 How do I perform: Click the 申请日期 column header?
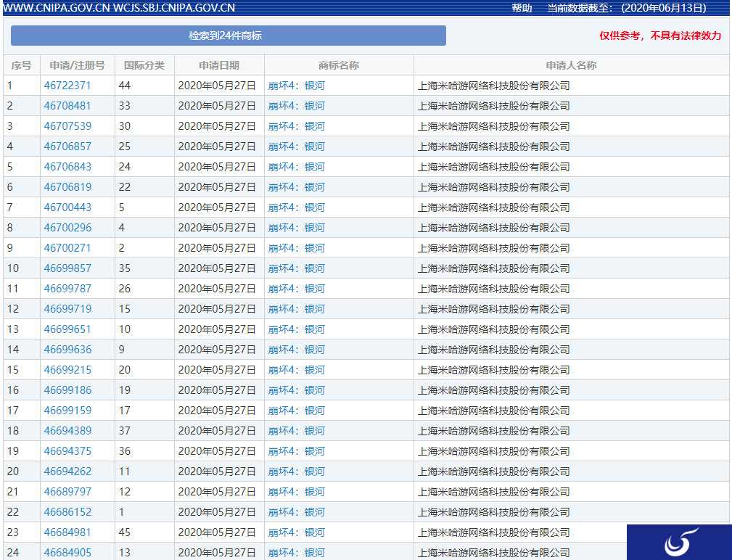pos(219,65)
